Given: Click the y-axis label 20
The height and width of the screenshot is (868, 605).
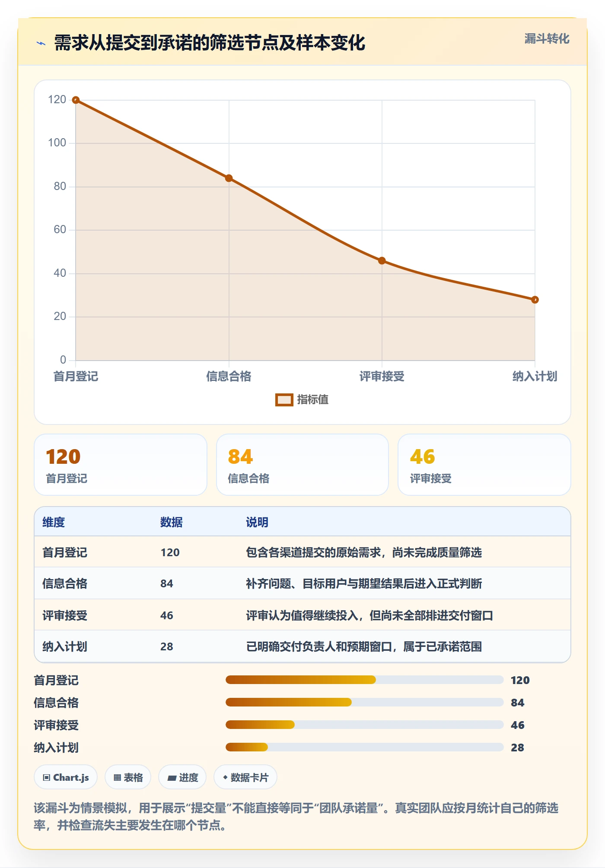Looking at the screenshot, I should click(x=60, y=317).
